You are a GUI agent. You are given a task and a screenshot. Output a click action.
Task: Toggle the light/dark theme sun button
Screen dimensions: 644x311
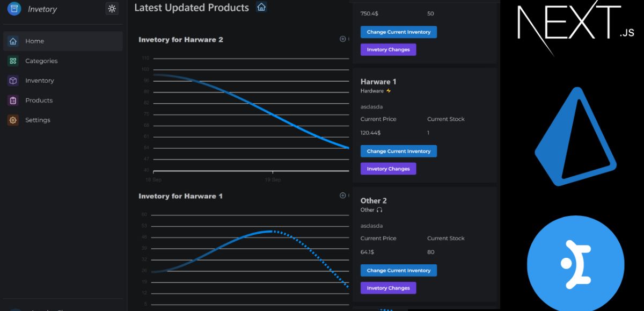(112, 9)
